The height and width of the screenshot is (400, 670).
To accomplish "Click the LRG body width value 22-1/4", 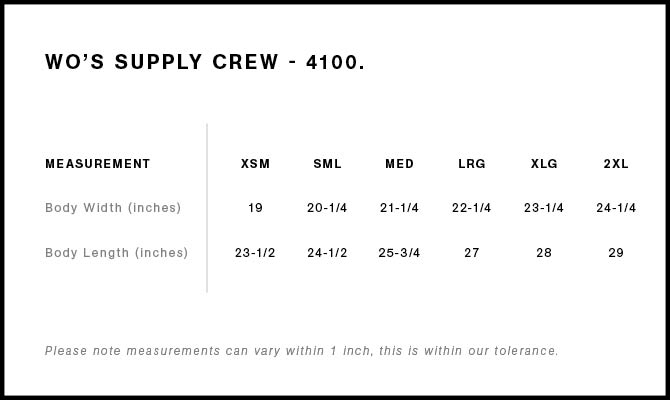I will click(x=472, y=208).
